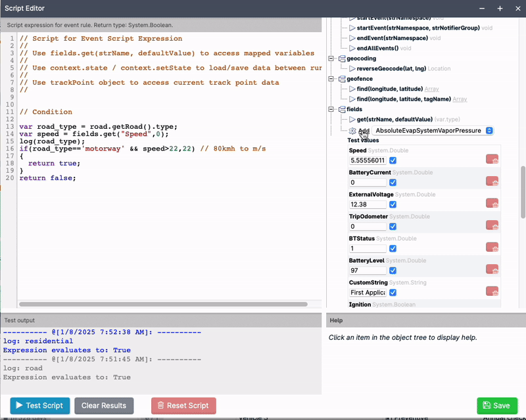Click the object tree vertical scrollbar
The image size is (526, 420).
coord(523,192)
